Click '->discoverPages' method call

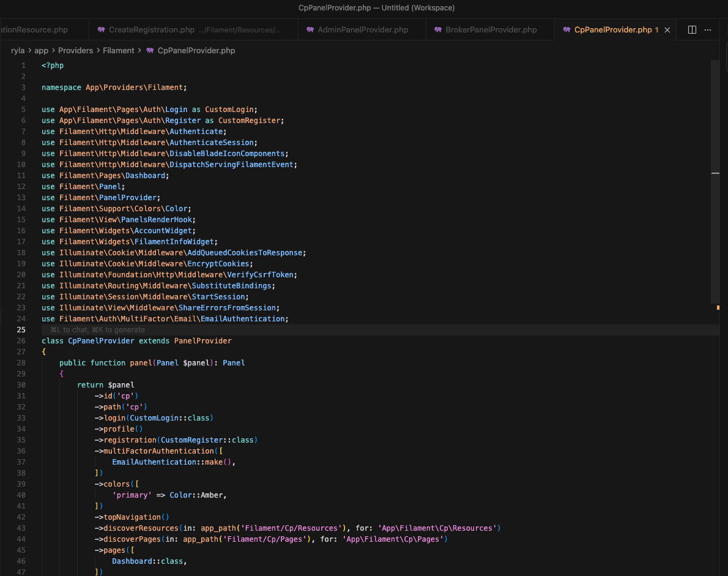128,539
